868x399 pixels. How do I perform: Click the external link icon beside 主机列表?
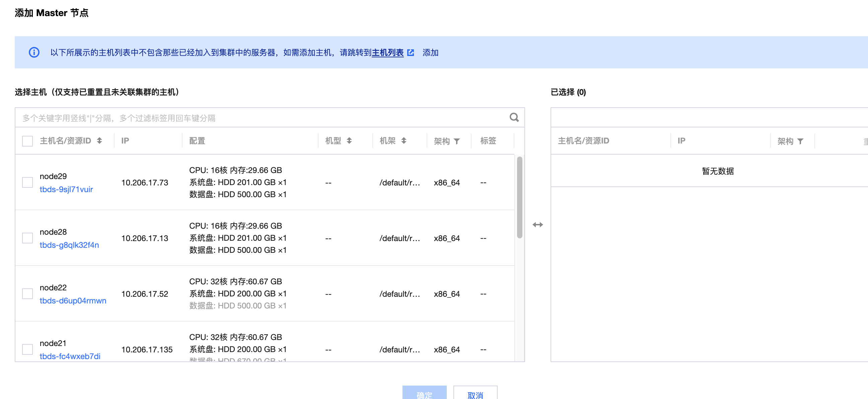point(411,53)
